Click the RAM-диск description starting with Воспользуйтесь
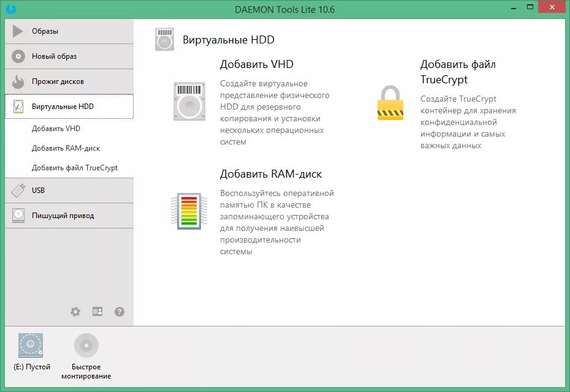The image size is (570, 392). [277, 222]
